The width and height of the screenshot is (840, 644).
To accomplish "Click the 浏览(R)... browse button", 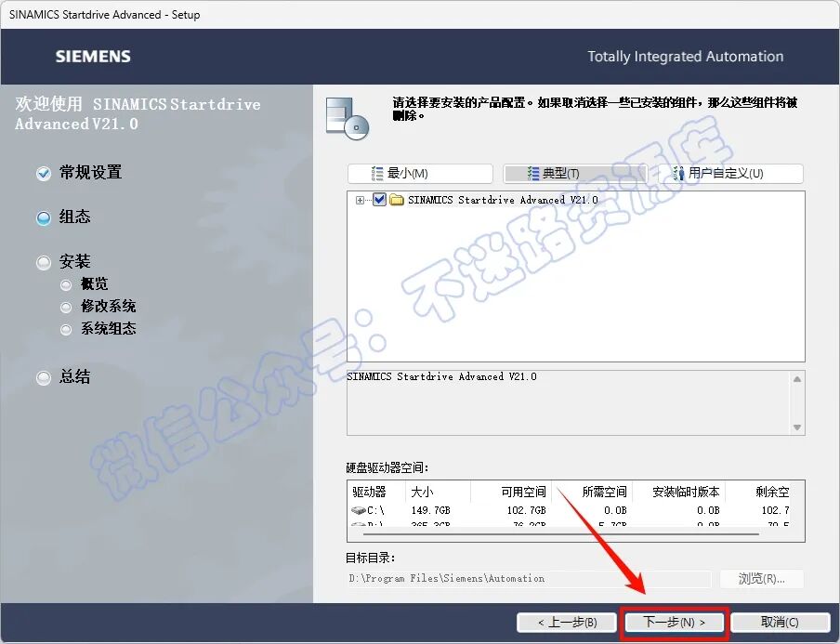I will [x=761, y=579].
